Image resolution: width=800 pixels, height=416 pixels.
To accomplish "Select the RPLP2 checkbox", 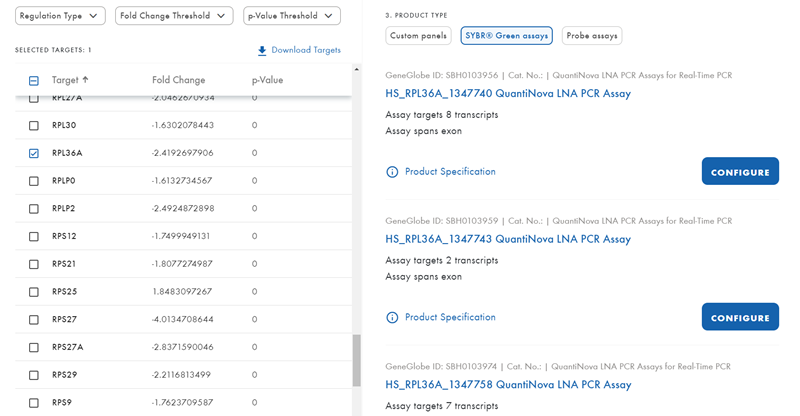I will pos(34,209).
